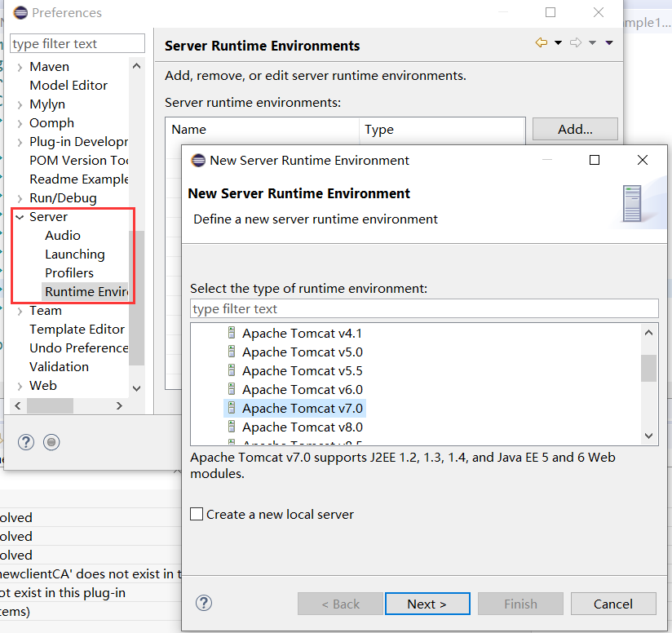
Task: Open the Preferences view menu triangle
Action: click(x=609, y=43)
